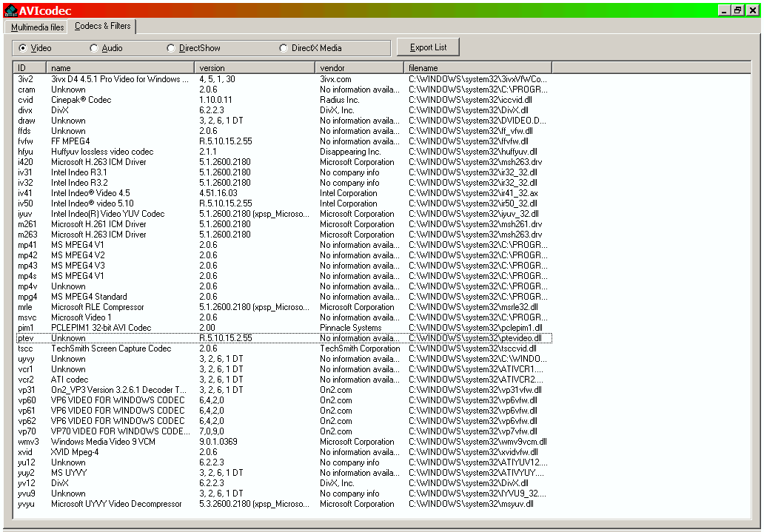Image resolution: width=764 pixels, height=532 pixels.
Task: Click the AVIcodec app icon in title bar
Action: click(x=10, y=10)
